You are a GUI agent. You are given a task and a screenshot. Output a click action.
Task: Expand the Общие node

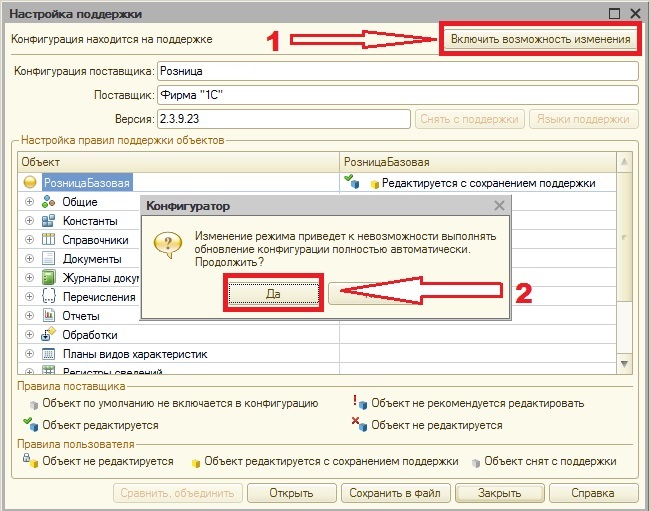coord(29,202)
